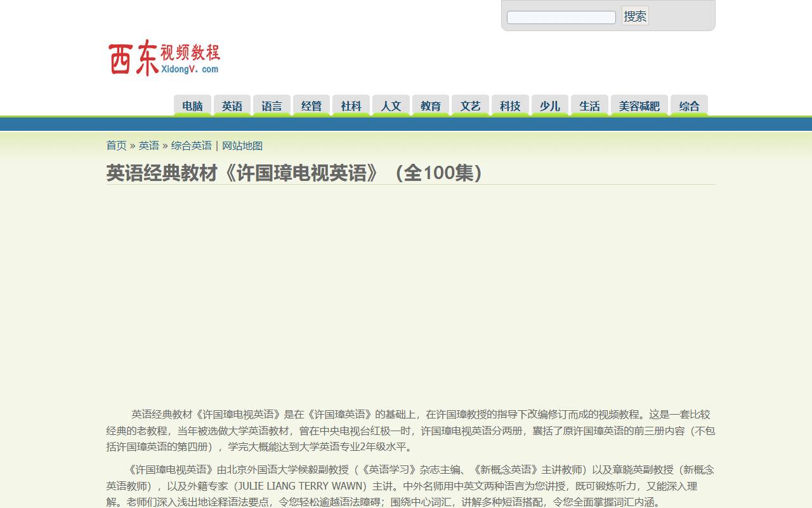The height and width of the screenshot is (508, 812).
Task: Open the 美容减肥 category tab
Action: [x=639, y=105]
